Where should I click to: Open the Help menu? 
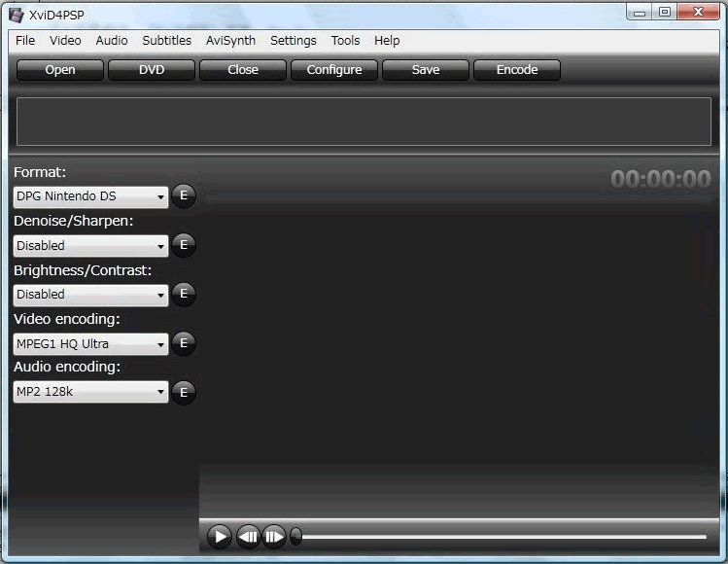(x=387, y=41)
